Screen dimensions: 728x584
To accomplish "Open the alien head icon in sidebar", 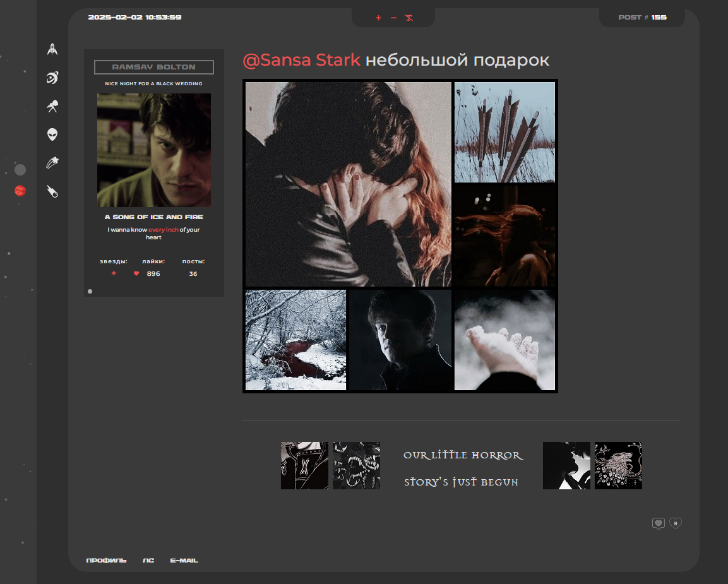I will click(52, 134).
